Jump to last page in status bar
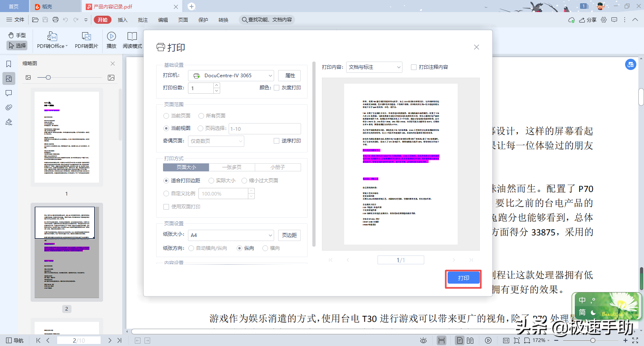The height and width of the screenshot is (346, 644). 120,340
